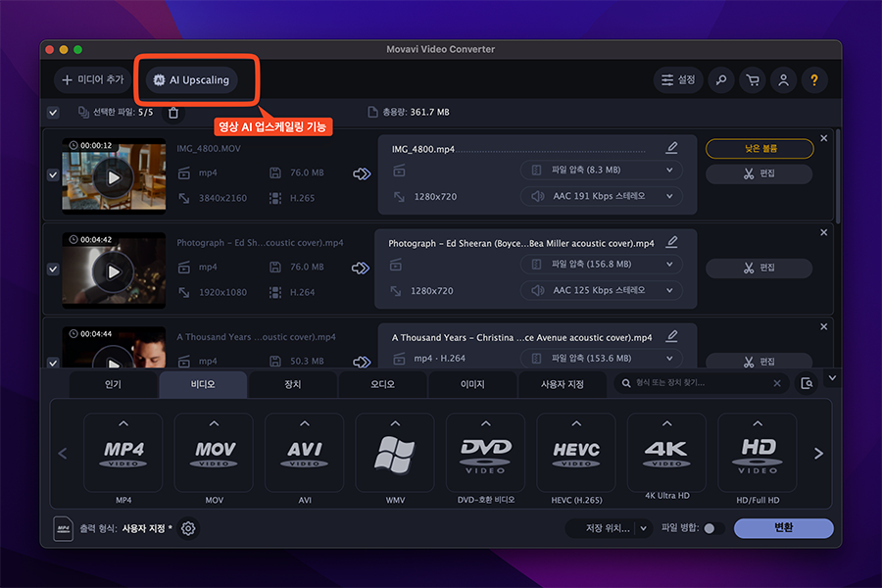
Task: Switch to the 이미지 tab
Action: pyautogui.click(x=472, y=384)
